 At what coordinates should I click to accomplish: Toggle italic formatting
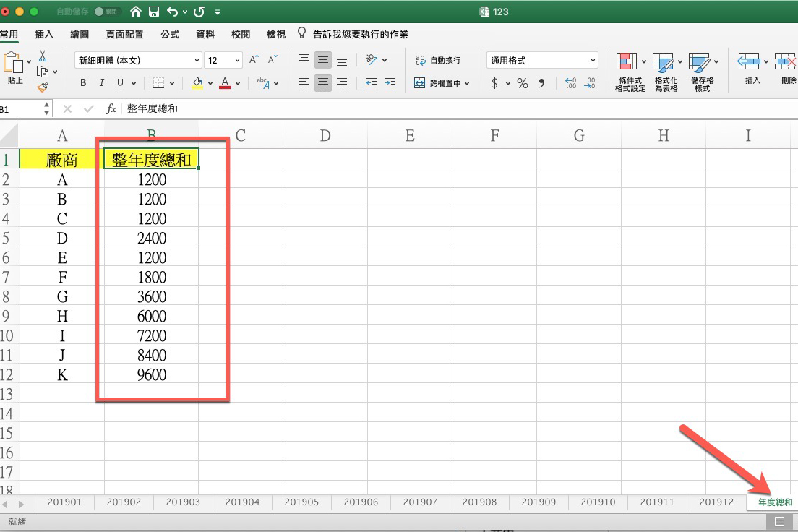(101, 83)
